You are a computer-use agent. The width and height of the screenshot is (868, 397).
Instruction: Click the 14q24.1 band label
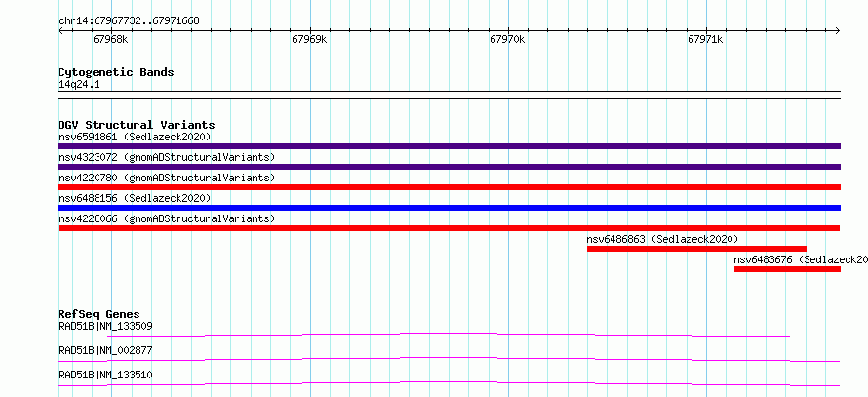point(79,84)
